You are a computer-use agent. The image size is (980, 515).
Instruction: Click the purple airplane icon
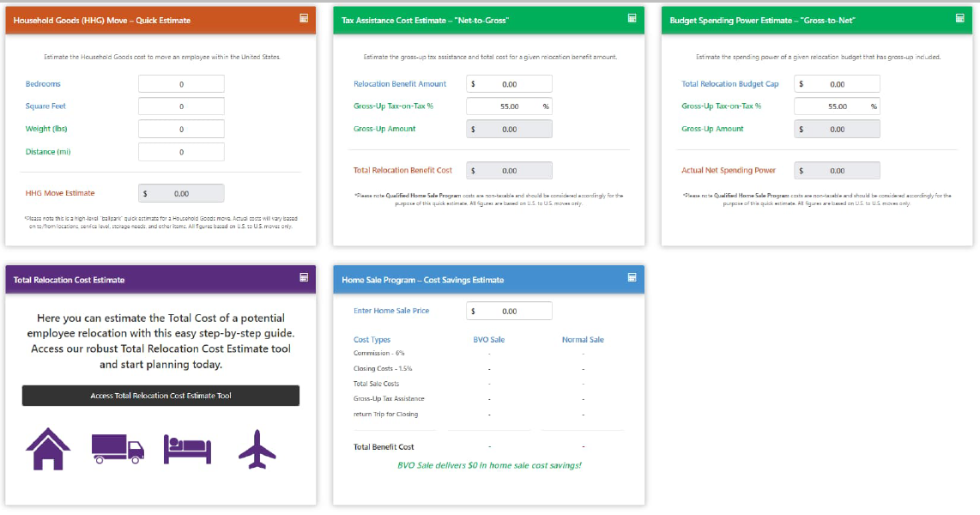pyautogui.click(x=257, y=449)
